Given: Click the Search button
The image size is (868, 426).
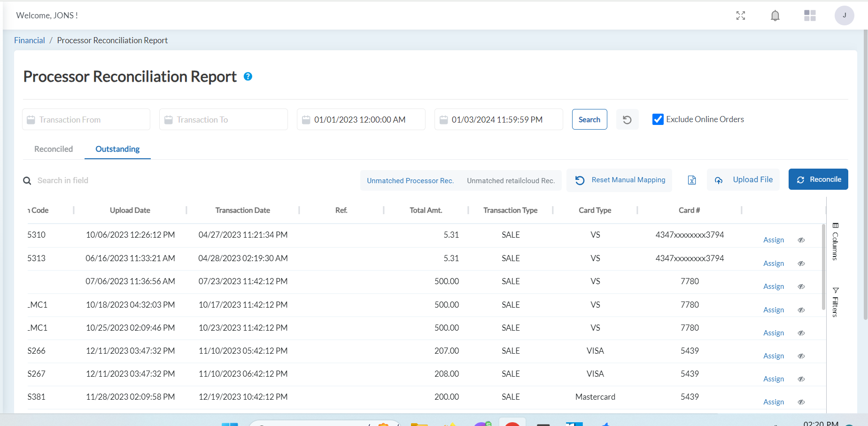Looking at the screenshot, I should [x=589, y=119].
